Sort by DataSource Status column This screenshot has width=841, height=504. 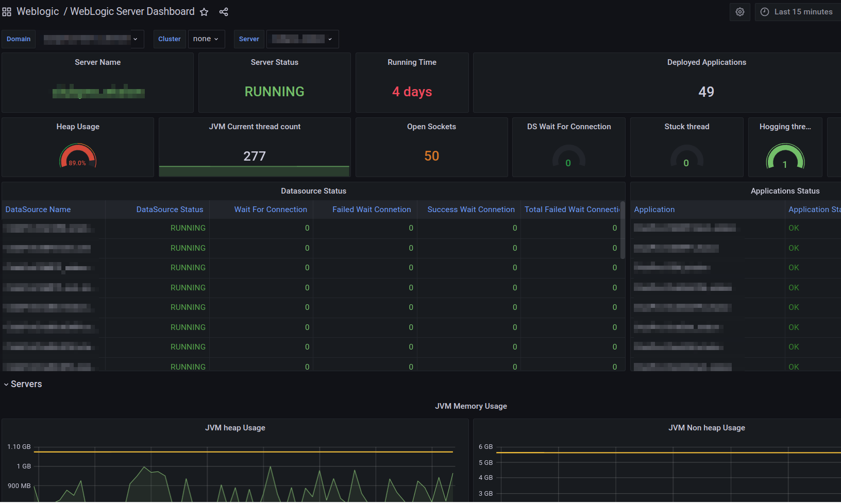[x=170, y=210]
